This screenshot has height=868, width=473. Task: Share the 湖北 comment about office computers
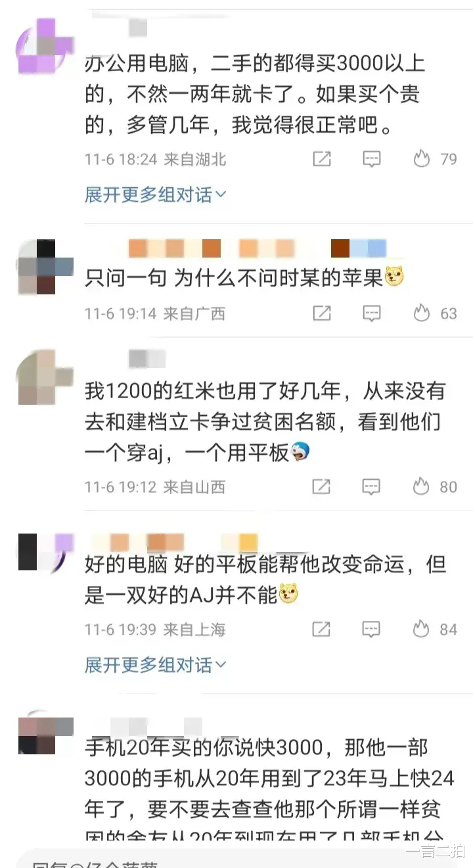(x=321, y=158)
